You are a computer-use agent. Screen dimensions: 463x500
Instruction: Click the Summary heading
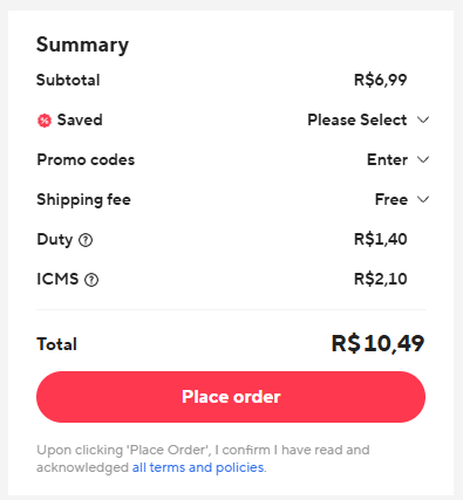(82, 45)
